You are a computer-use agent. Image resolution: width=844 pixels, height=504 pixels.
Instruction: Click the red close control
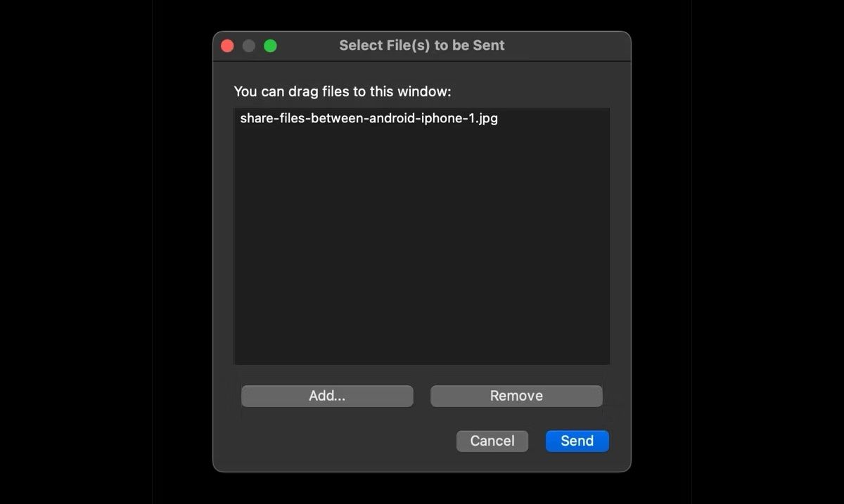coord(227,45)
